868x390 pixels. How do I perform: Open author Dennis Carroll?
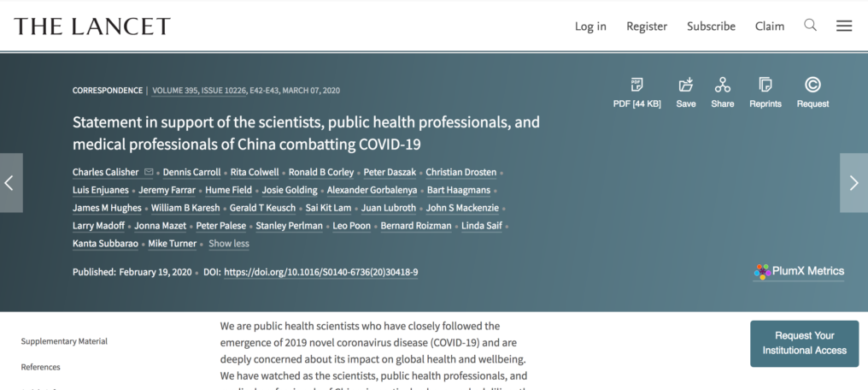pyautogui.click(x=191, y=172)
